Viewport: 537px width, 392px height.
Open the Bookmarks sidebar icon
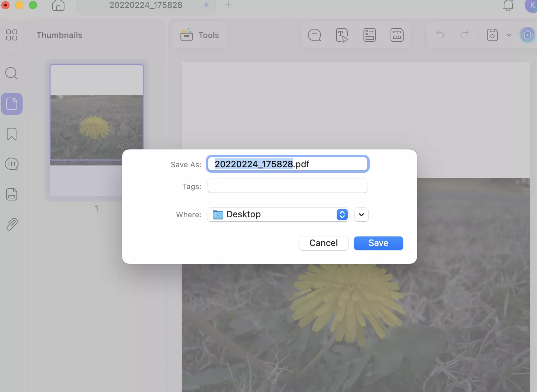[x=12, y=134]
